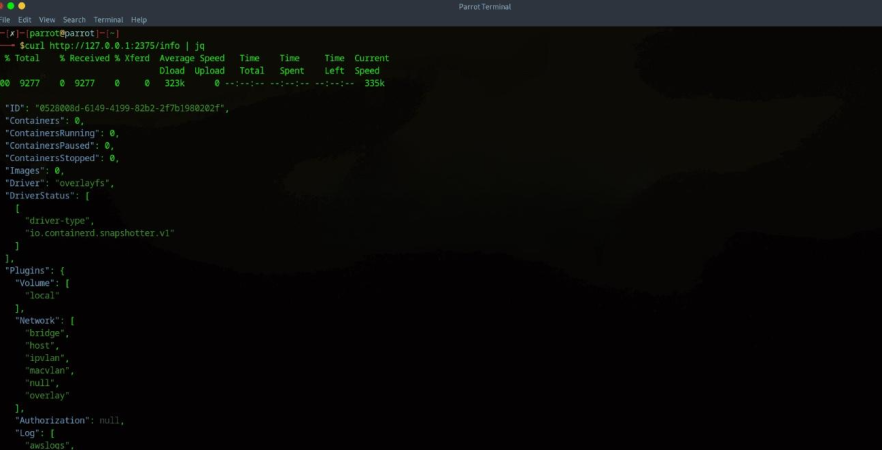Open the Search menu
882x450 pixels.
74,19
